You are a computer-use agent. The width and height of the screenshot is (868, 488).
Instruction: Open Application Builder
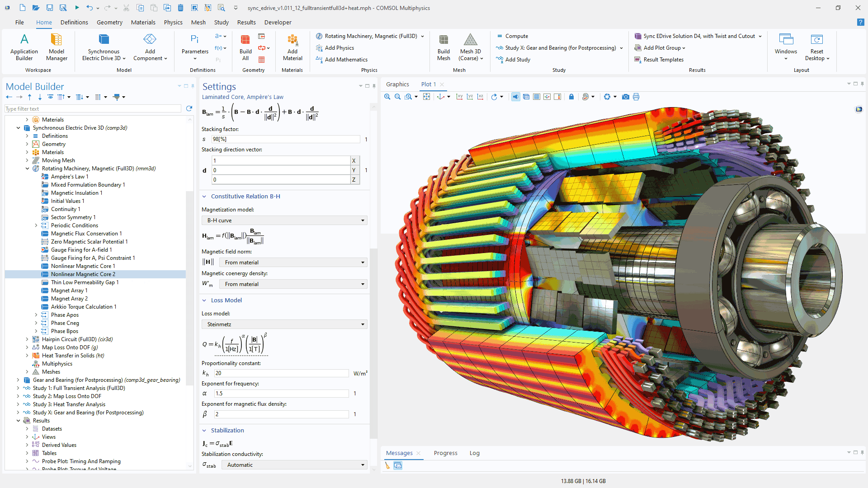(x=24, y=47)
